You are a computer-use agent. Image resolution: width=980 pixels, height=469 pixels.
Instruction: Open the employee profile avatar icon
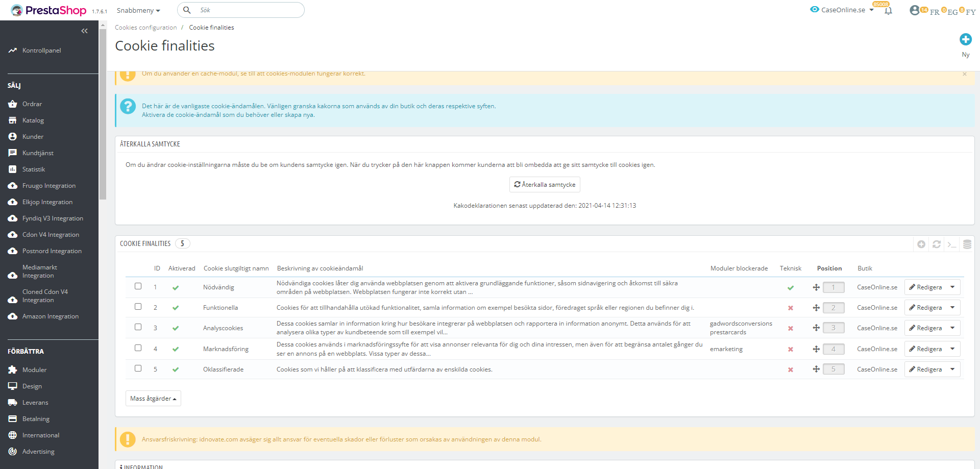coord(915,10)
